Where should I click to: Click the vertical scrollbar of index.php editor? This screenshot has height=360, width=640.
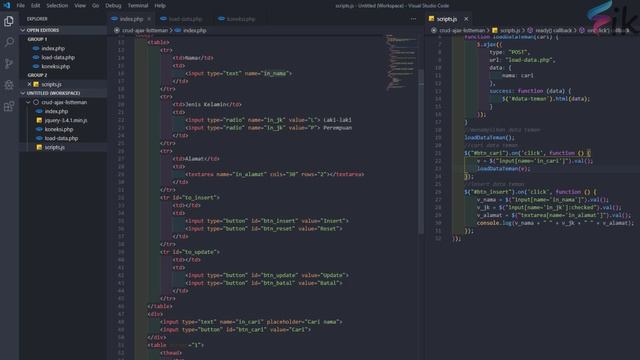pyautogui.click(x=421, y=151)
